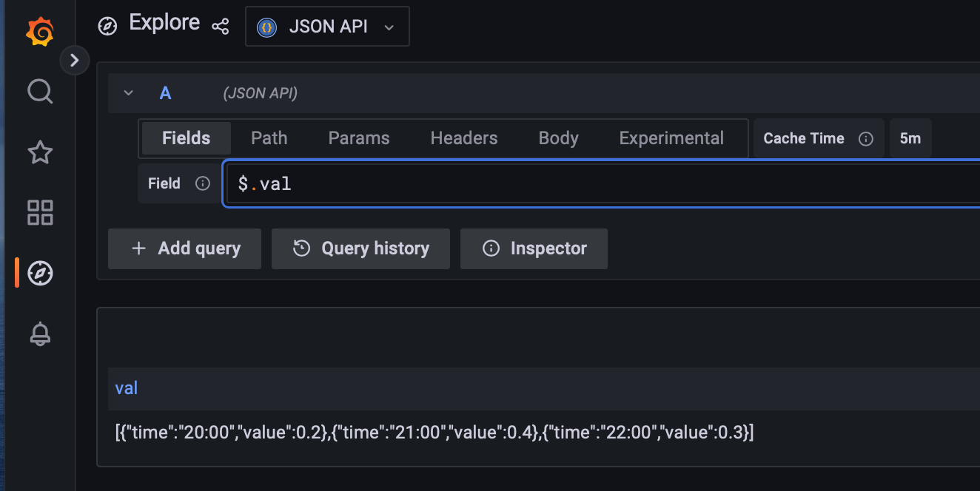The width and height of the screenshot is (980, 491).
Task: Click the Grafana logo icon
Action: [39, 32]
